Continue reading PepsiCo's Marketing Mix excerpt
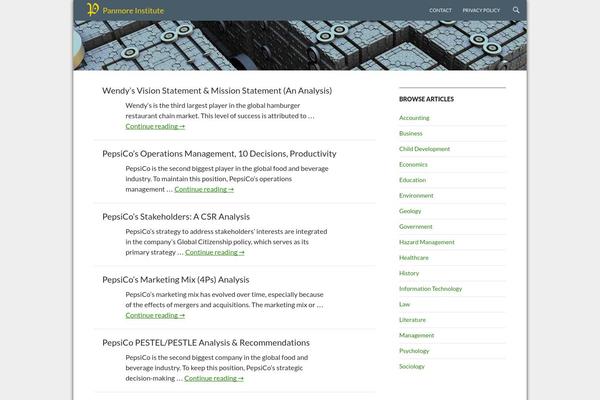This screenshot has height=400, width=600. pyautogui.click(x=155, y=315)
